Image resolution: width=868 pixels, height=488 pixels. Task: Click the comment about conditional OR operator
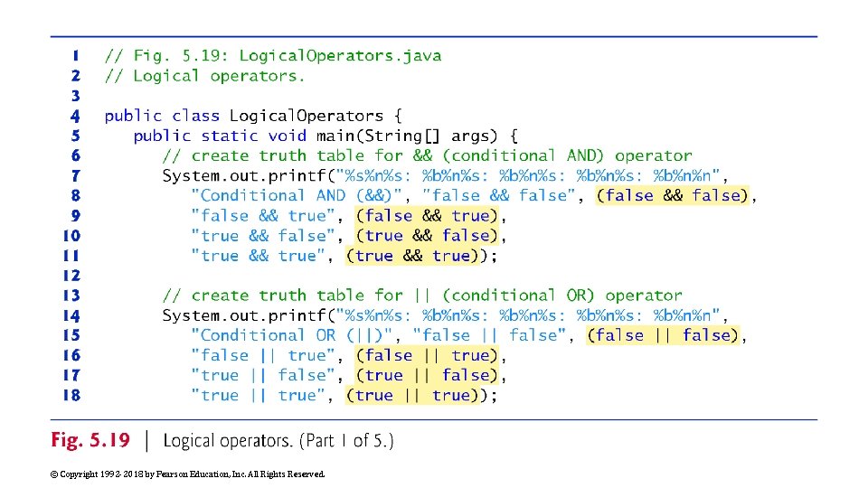click(422, 296)
